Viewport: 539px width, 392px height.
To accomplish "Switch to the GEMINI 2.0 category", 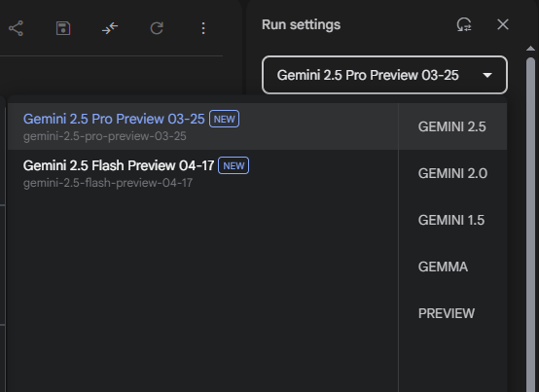I will pyautogui.click(x=452, y=173).
